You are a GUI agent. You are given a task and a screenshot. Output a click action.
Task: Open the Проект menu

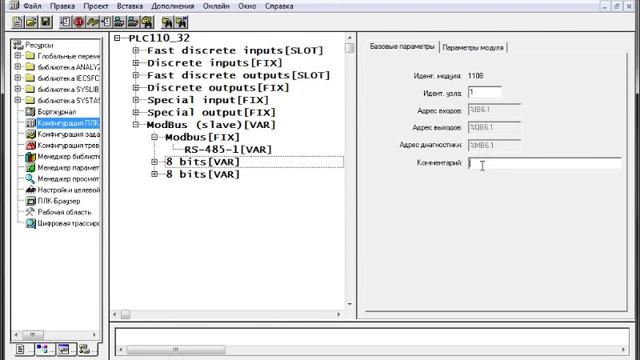tap(96, 6)
